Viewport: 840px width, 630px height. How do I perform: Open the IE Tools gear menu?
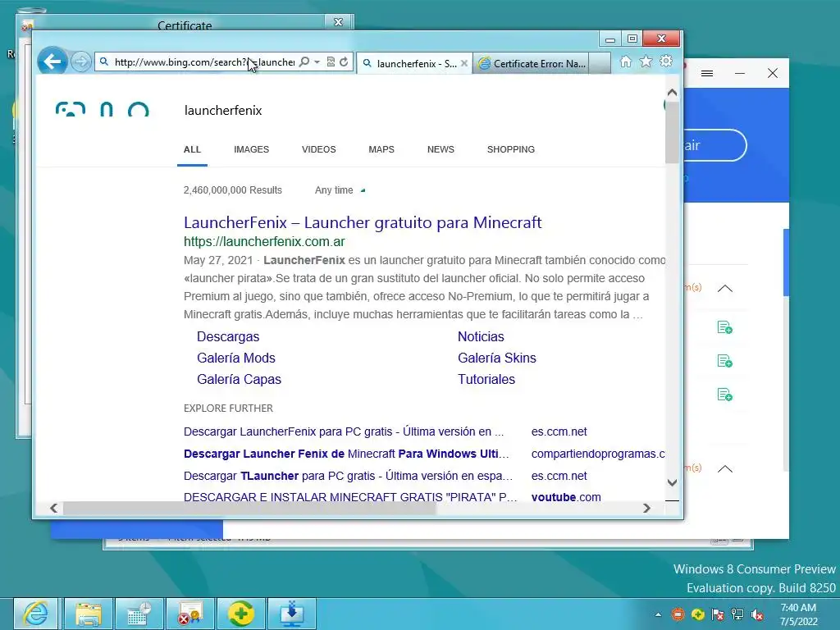pyautogui.click(x=666, y=62)
